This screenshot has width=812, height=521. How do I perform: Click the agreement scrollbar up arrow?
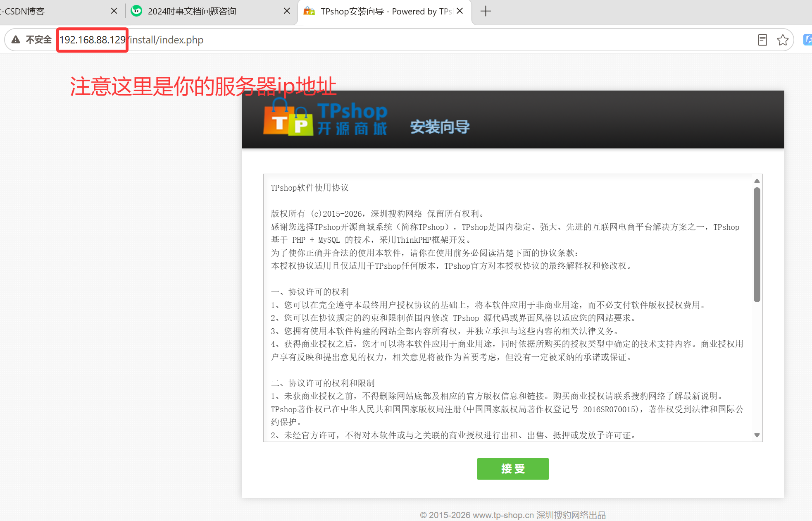pyautogui.click(x=757, y=181)
